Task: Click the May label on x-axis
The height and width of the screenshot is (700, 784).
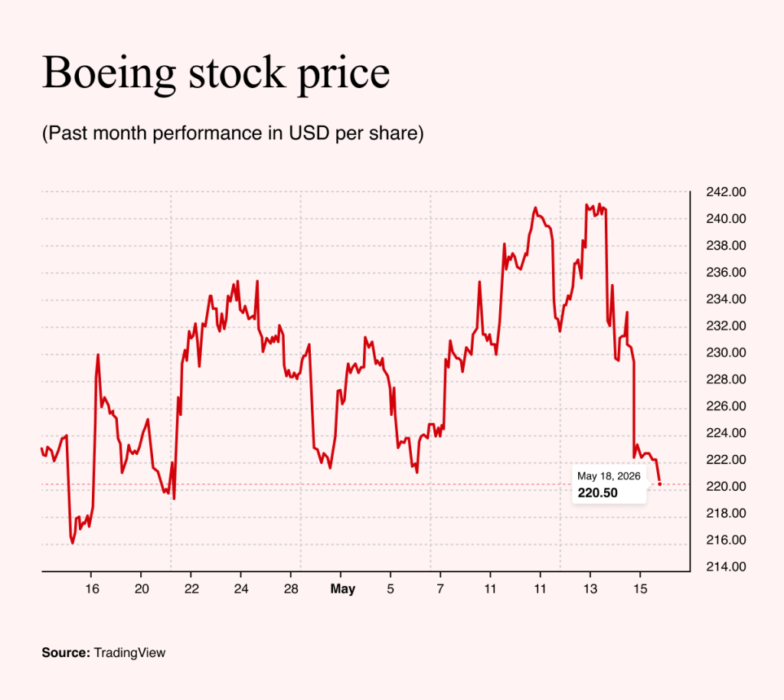Action: click(x=342, y=589)
